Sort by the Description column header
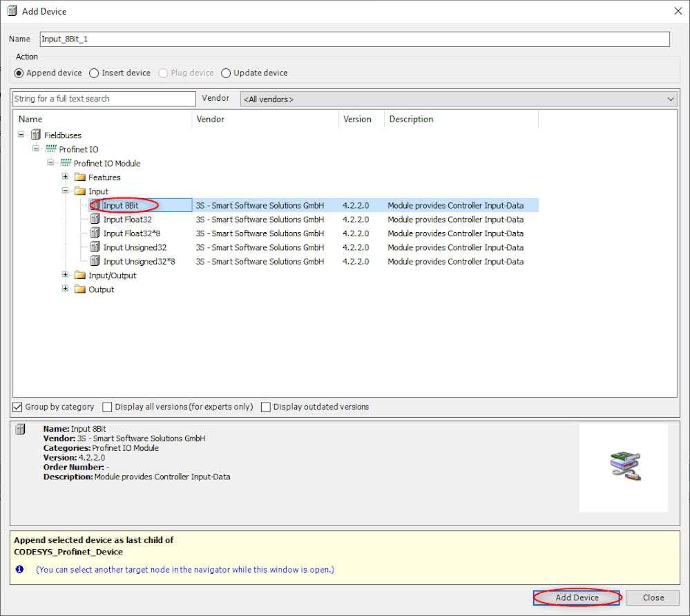Screen dimensions: 690x616 pyautogui.click(x=461, y=119)
